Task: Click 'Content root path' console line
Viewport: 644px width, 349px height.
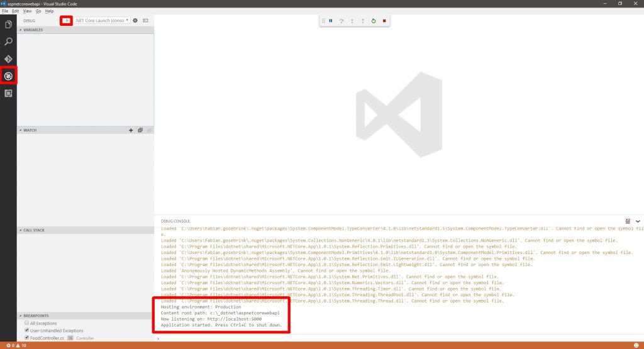Action: coord(220,313)
